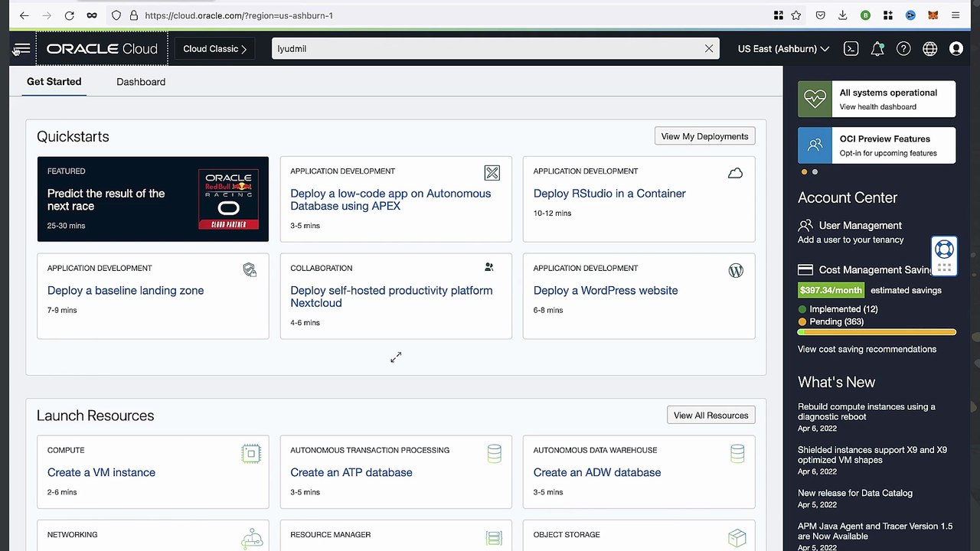Open the browser application menu
This screenshot has height=551, width=980.
955,15
